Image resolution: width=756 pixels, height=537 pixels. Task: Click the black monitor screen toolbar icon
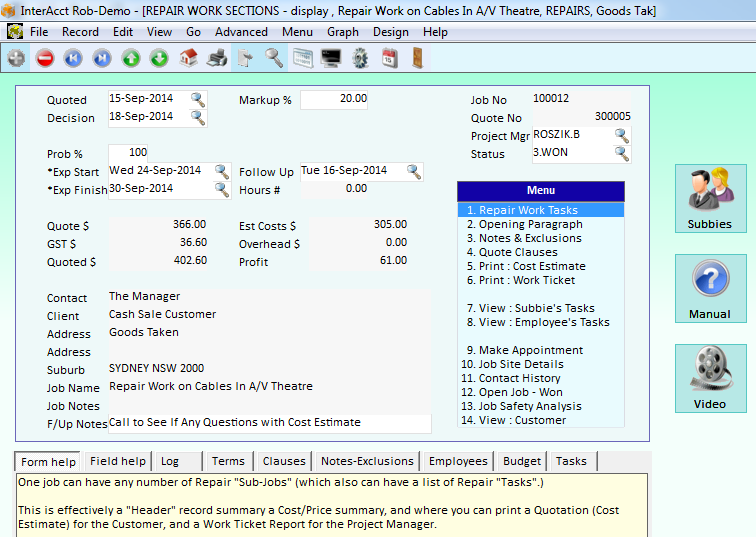[331, 58]
